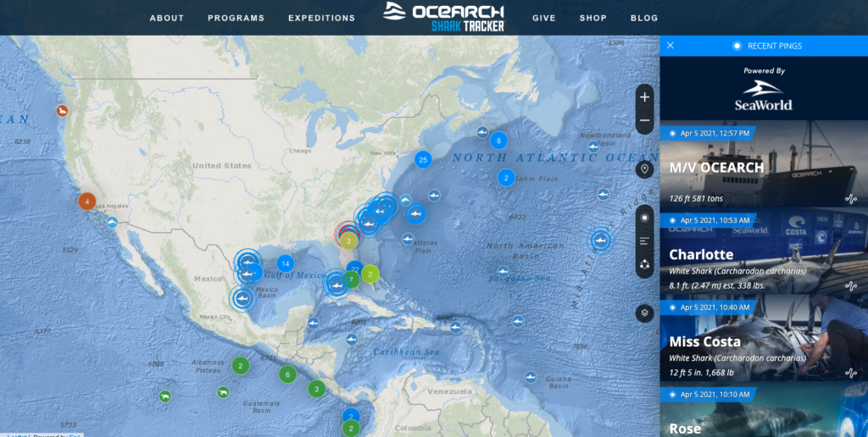Select the circular dot icon in the map toolbar
The height and width of the screenshot is (437, 868).
pyautogui.click(x=644, y=218)
